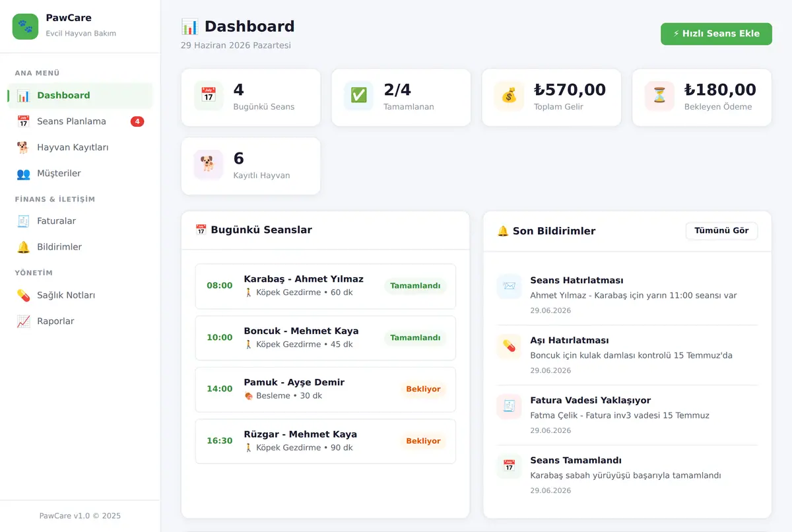Navigate to Müşteriler page
Screen dimensions: 792x532
pos(80,174)
